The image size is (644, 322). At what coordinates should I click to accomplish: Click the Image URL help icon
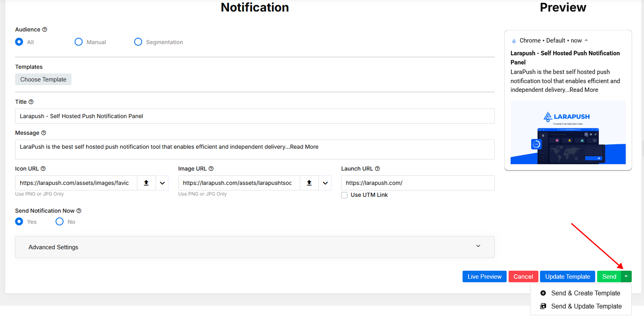211,169
